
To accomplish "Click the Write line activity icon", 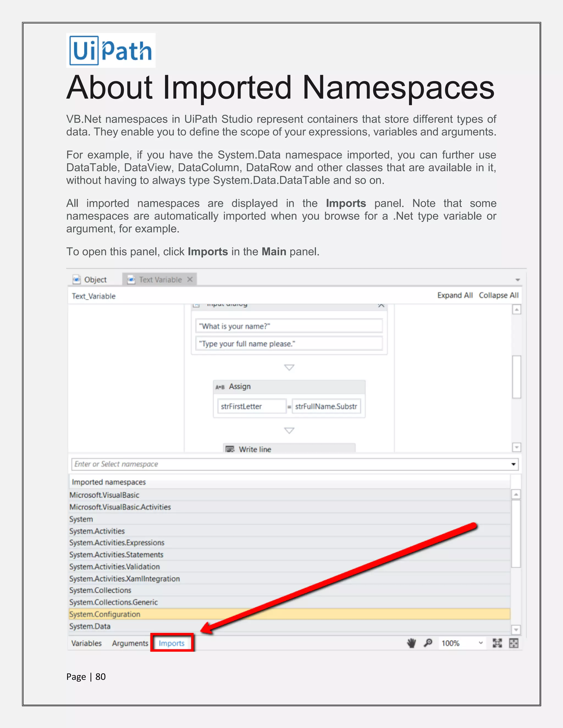I will pos(230,449).
